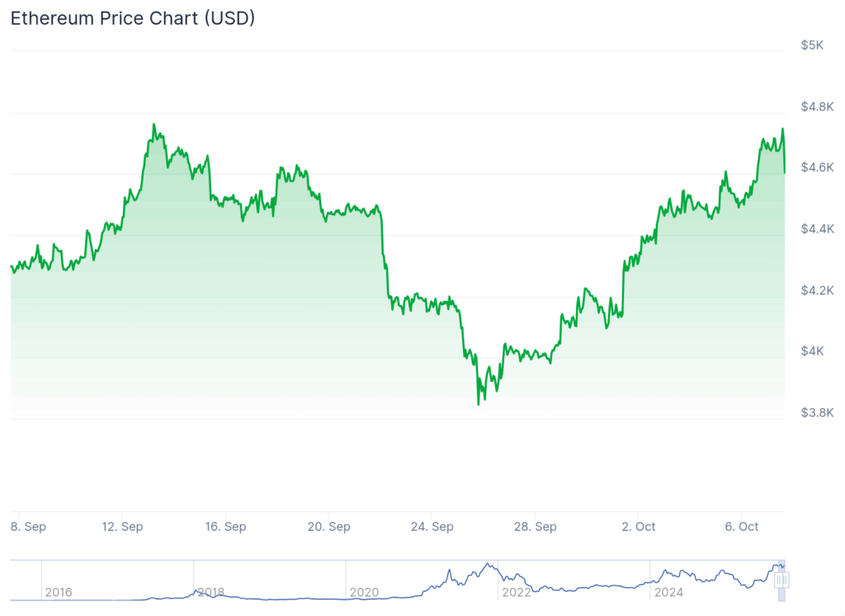
Task: Select the 16. Sep axis label
Action: [x=225, y=526]
